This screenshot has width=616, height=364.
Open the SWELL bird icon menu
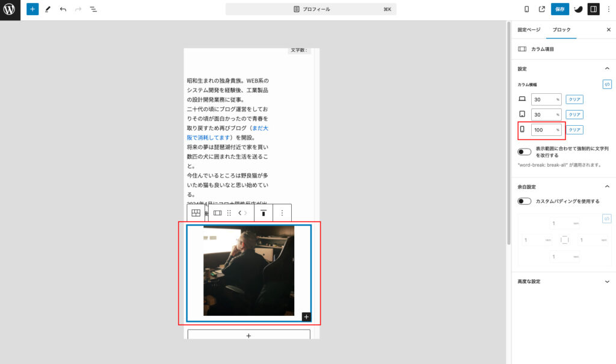click(578, 9)
